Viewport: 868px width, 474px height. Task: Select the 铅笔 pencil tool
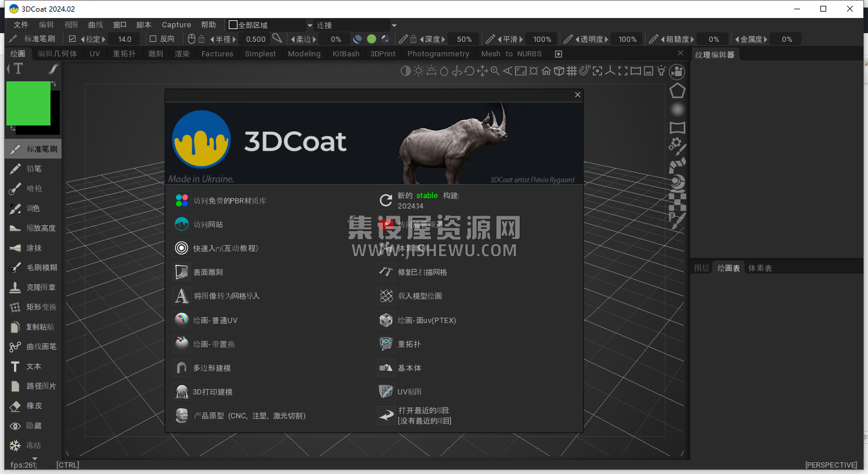pos(33,169)
